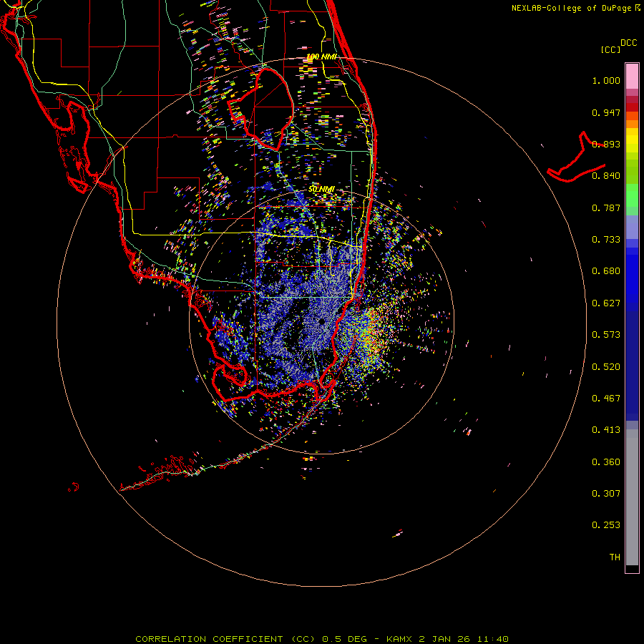This screenshot has width=644, height=644.
Task: Click the DCC label above the color scale
Action: pos(629,43)
